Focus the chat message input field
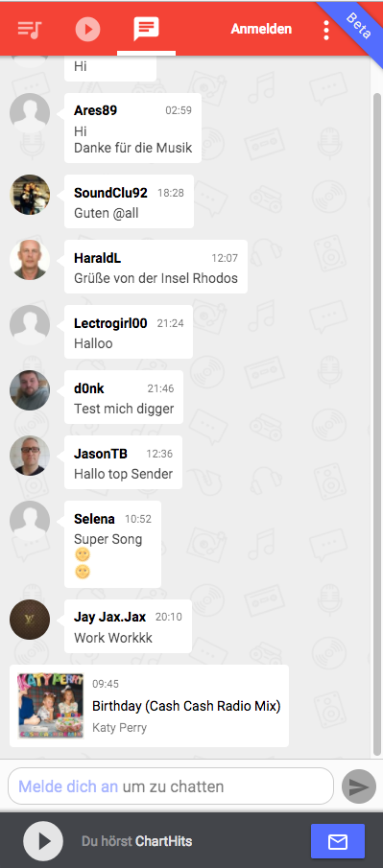Viewport: 383px width, 868px height. [x=171, y=786]
